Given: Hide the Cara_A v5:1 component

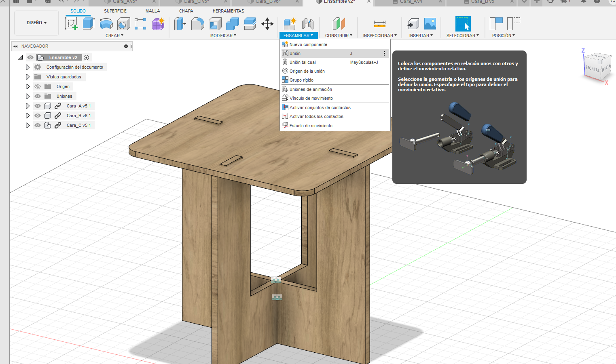Looking at the screenshot, I should point(38,106).
